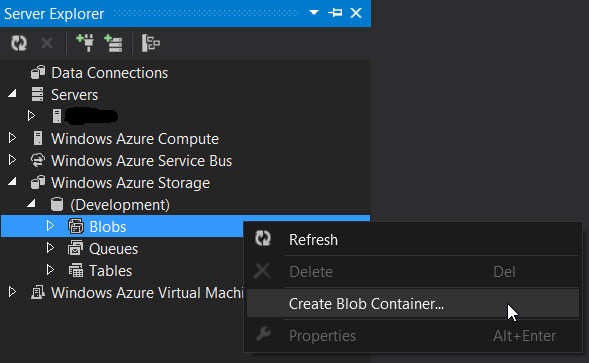Click the Service Bus cloud icon
The image size is (589, 363).
tap(38, 160)
